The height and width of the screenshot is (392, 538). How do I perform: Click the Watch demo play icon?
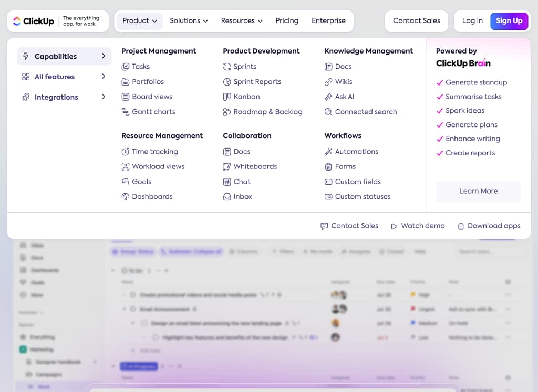point(394,226)
